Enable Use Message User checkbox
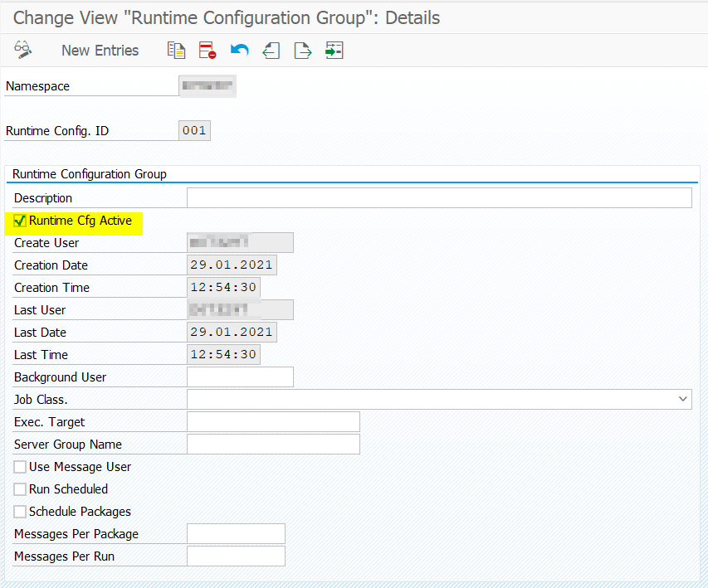 point(19,467)
